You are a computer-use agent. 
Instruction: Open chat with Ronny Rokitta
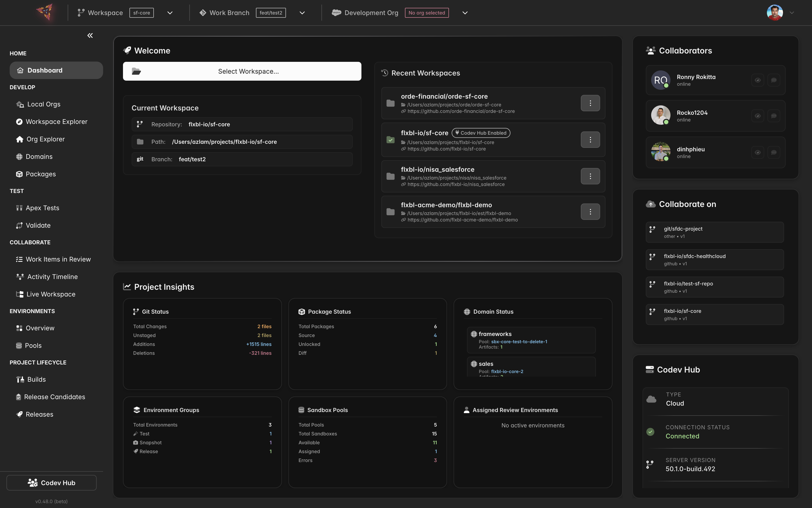(x=774, y=80)
